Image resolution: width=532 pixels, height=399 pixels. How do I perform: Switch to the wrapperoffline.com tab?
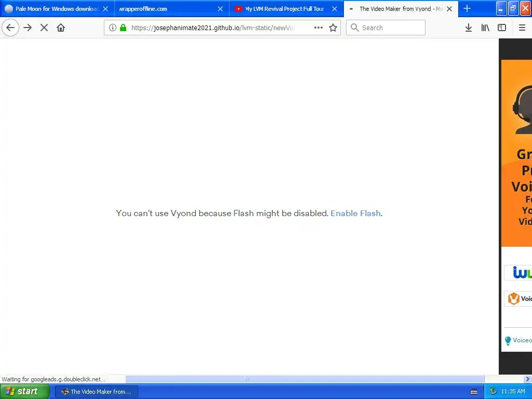click(x=172, y=9)
